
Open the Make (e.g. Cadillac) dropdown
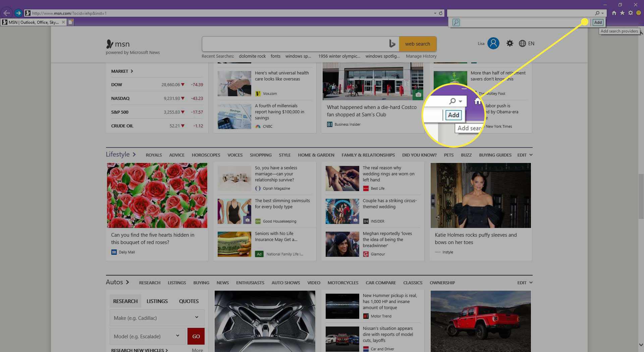click(x=157, y=318)
